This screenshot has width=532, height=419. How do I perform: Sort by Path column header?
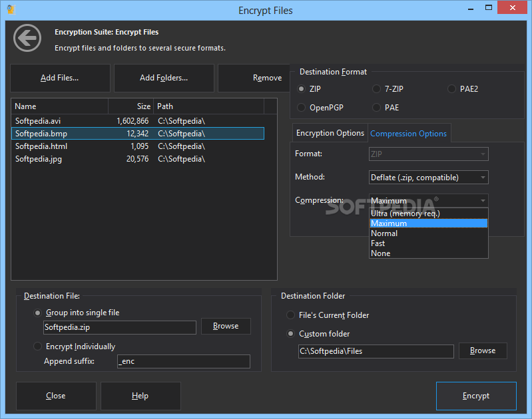pos(208,106)
